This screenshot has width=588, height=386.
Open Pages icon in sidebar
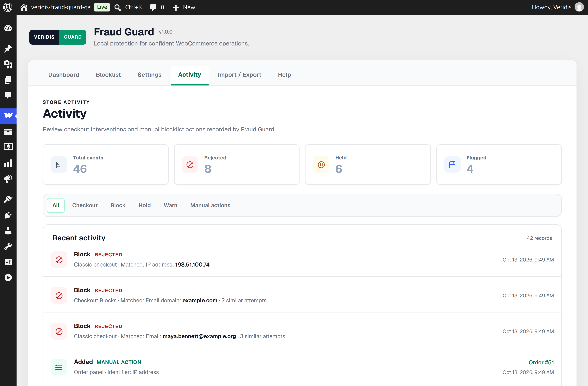8,80
